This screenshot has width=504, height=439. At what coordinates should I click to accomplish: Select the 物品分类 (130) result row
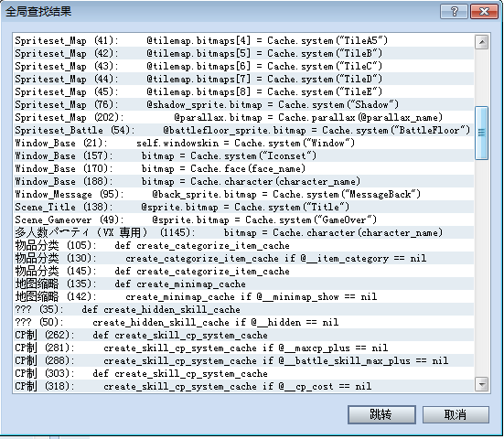243,259
